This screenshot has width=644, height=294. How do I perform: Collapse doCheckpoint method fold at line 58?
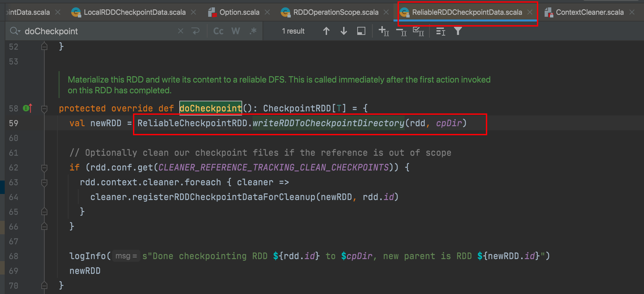click(44, 109)
